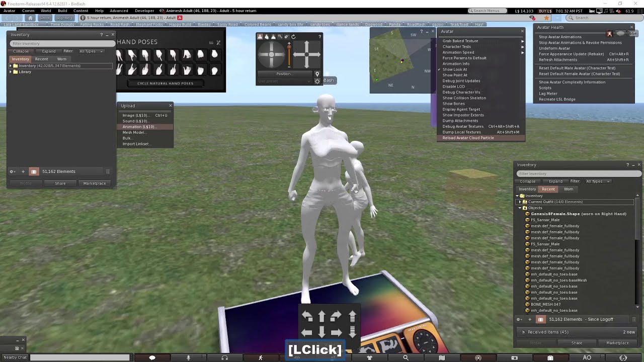Viewport: 644px width, 362px height.
Task: Toggle Debug Joint Updates option
Action: pyautogui.click(x=461, y=80)
